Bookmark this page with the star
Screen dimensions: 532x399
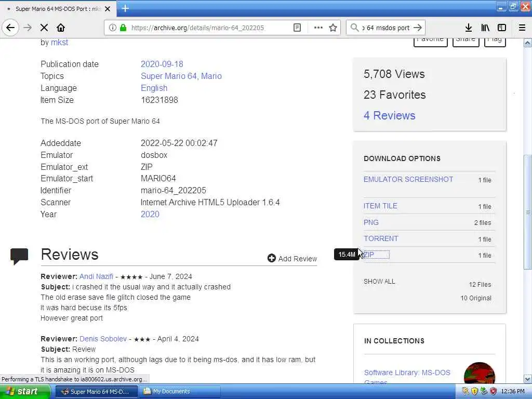tap(333, 28)
